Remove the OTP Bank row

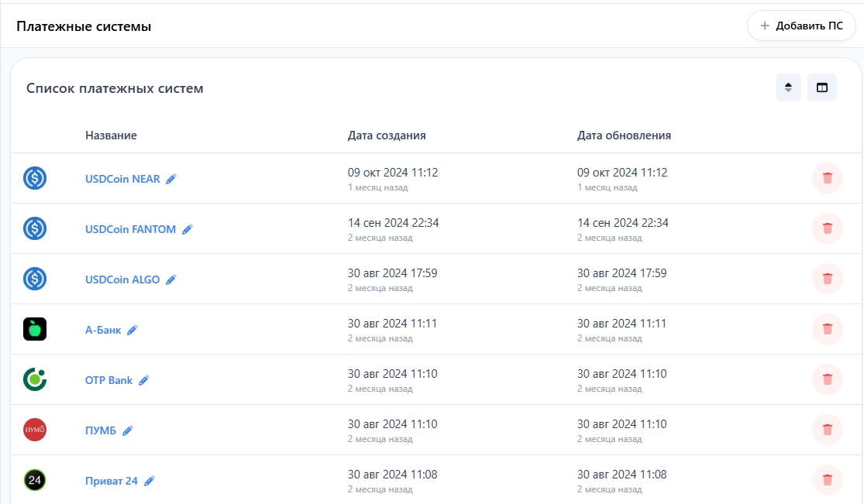827,379
